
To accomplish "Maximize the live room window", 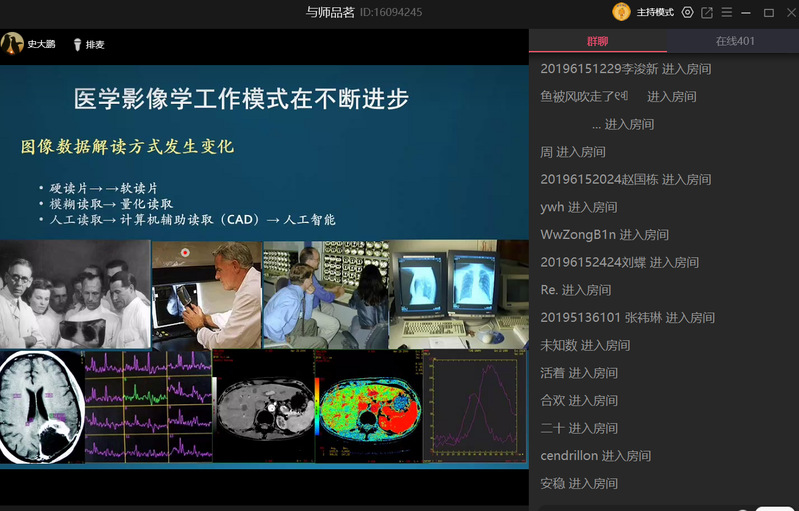I will (x=768, y=12).
